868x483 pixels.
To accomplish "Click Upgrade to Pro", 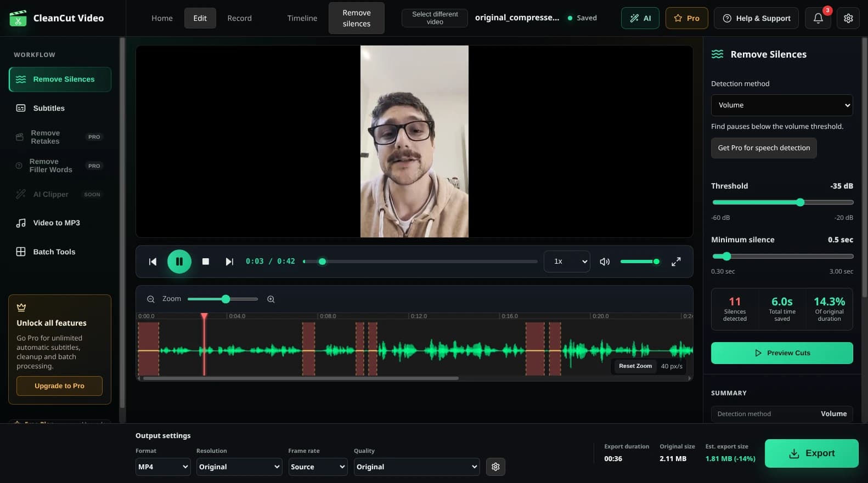I will (x=59, y=386).
